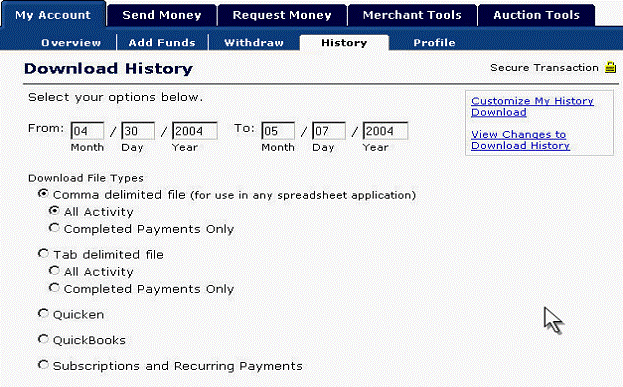This screenshot has width=623, height=387.
Task: Click the Download File Types label
Action: point(86,178)
